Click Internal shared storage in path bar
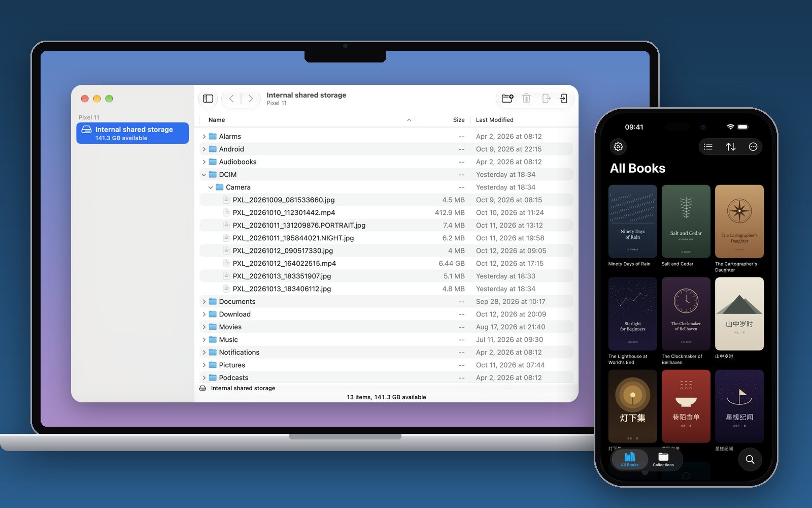This screenshot has width=812, height=508. pos(238,388)
